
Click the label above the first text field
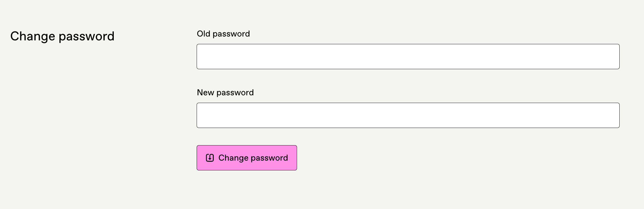(x=223, y=34)
